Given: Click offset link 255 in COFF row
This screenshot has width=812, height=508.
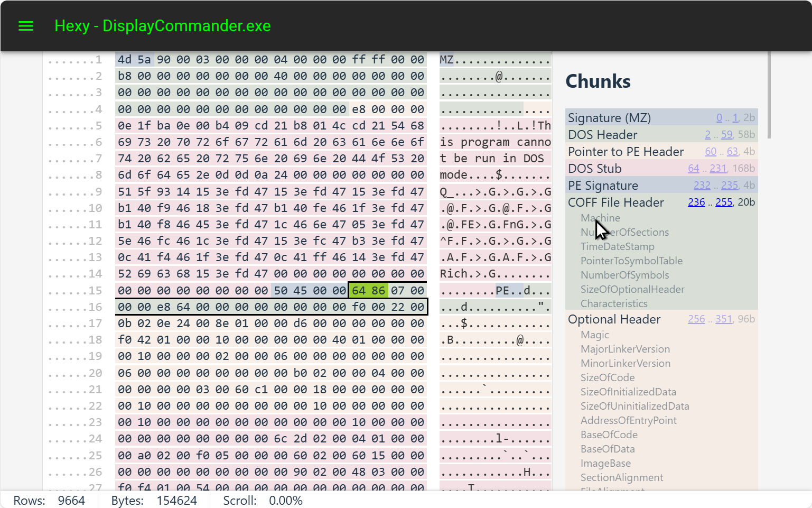Looking at the screenshot, I should (724, 202).
